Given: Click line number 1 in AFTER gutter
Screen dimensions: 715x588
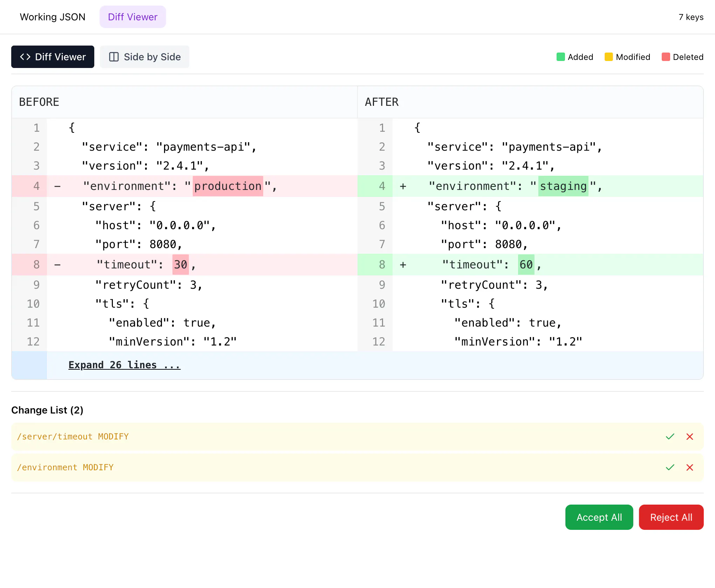Looking at the screenshot, I should (x=382, y=128).
